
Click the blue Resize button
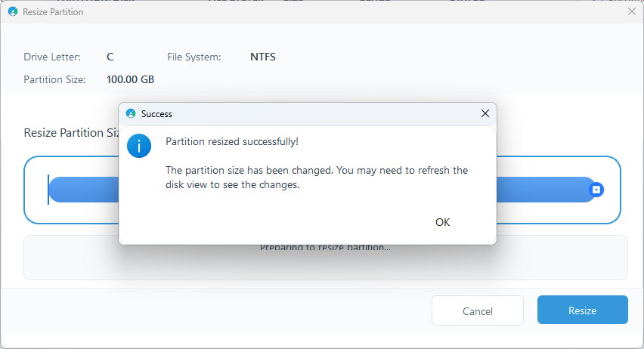click(x=582, y=310)
